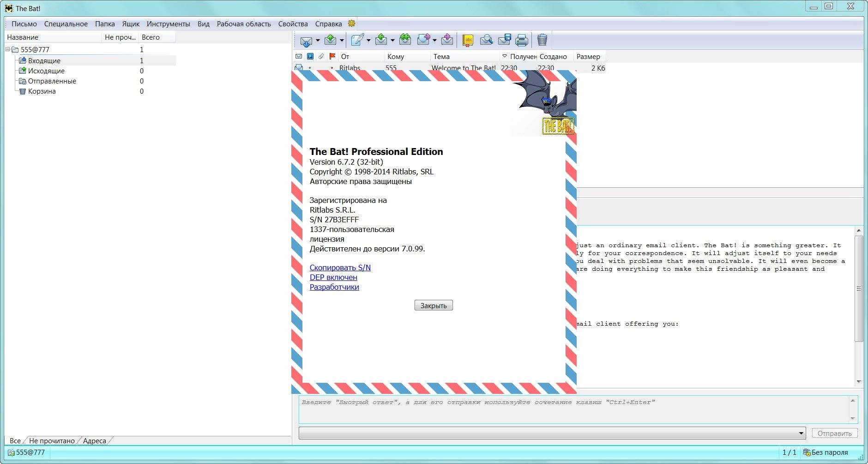Image resolution: width=868 pixels, height=464 pixels.
Task: Click the Send queued mail icon
Action: [330, 40]
